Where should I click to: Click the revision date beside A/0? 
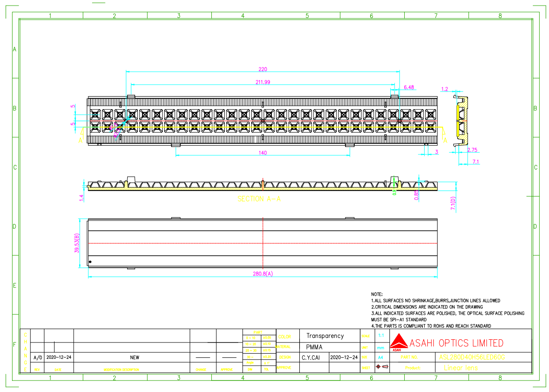59,357
